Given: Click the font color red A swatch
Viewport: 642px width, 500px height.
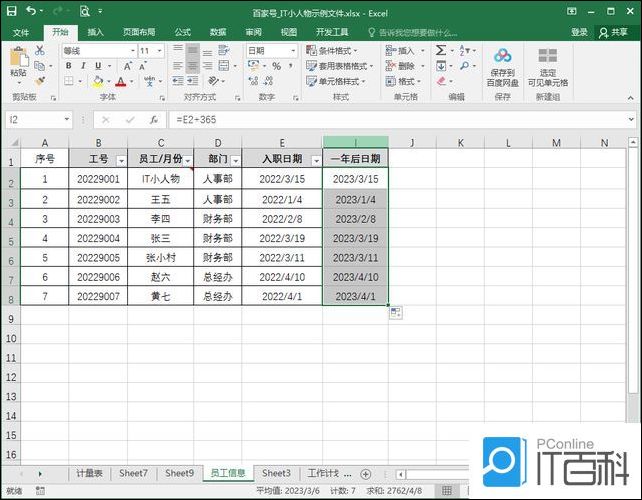Looking at the screenshot, I should tap(119, 82).
